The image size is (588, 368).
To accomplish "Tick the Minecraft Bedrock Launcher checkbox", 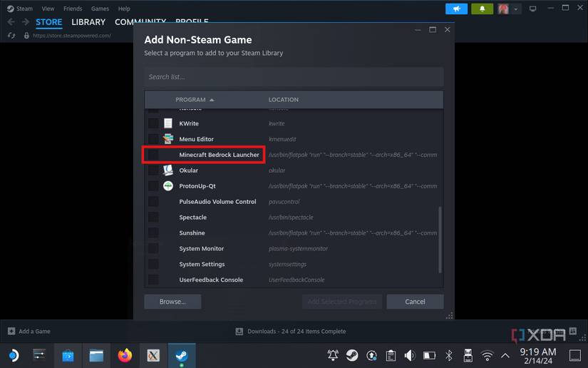I will (x=153, y=155).
